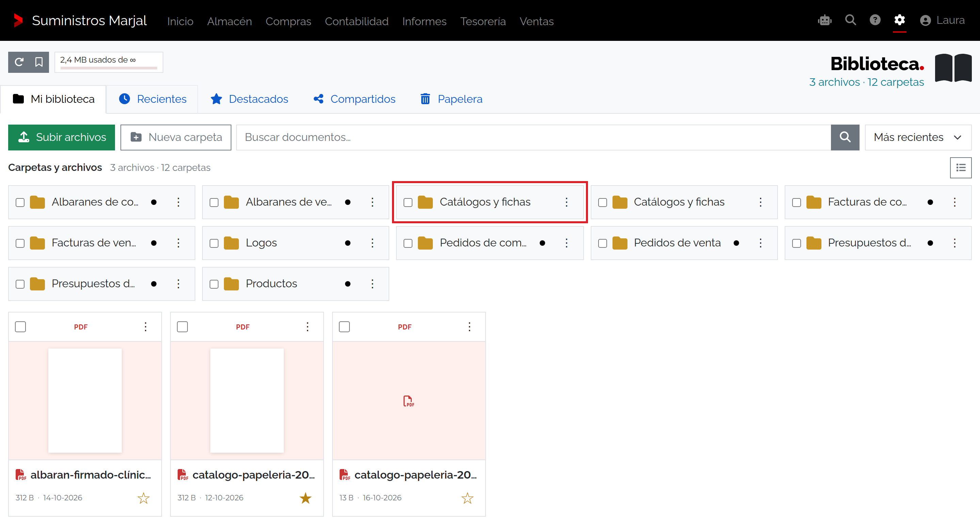980x531 pixels.
Task: Select the albaran-firmado-clínic file checkbox
Action: point(20,326)
